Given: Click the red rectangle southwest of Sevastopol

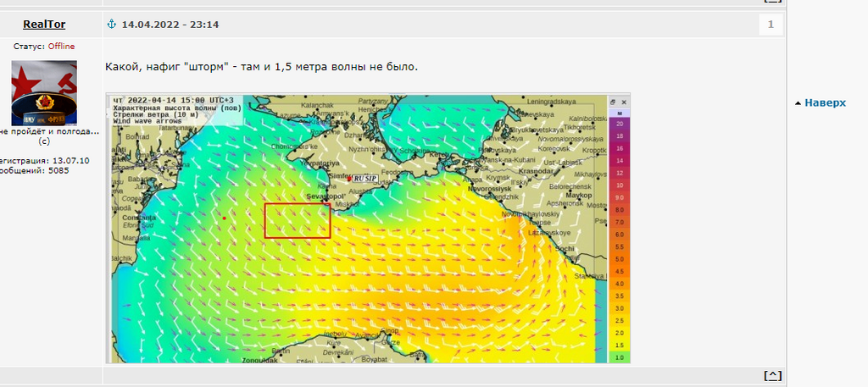Looking at the screenshot, I should click(298, 220).
